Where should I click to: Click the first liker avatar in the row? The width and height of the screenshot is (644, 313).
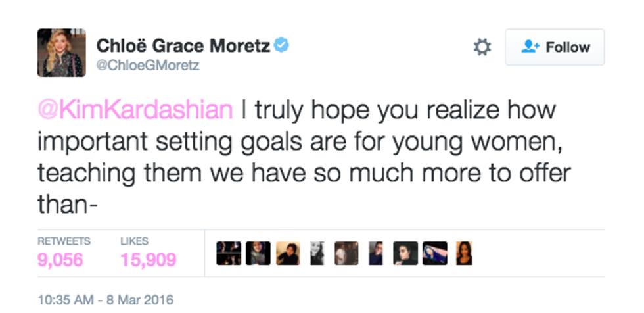(229, 253)
